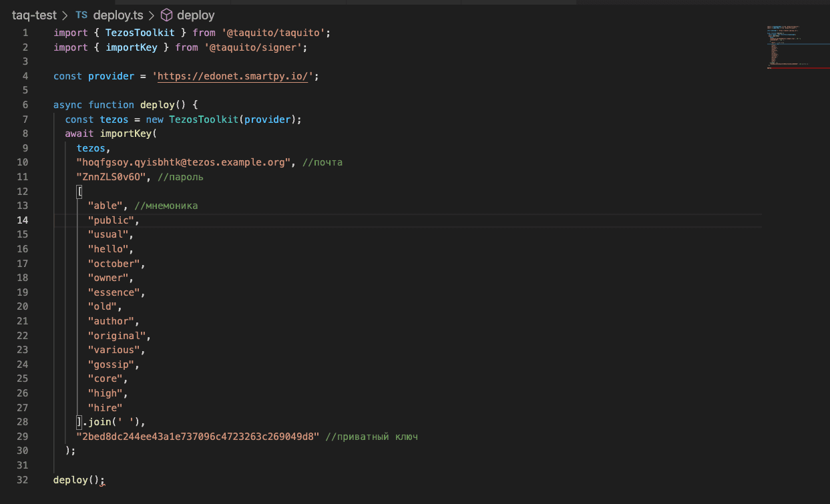Click the cube symbol icon before deploy
The height and width of the screenshot is (504, 830).
[x=167, y=15]
